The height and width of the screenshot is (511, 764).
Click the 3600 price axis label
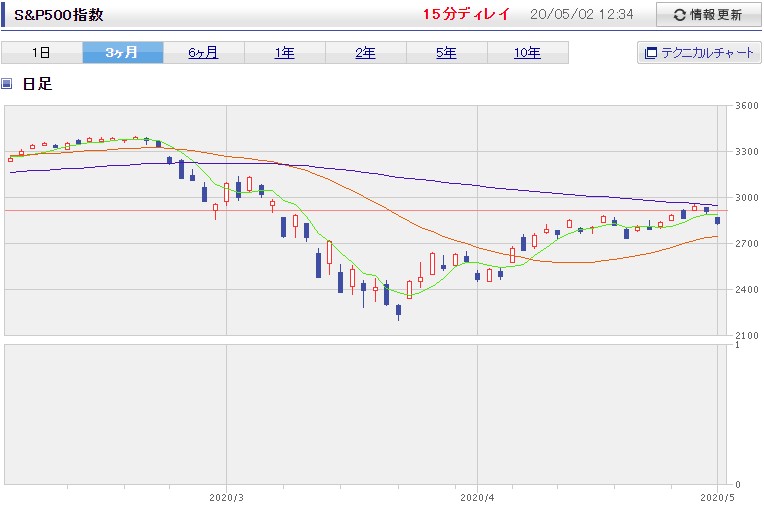(x=747, y=105)
